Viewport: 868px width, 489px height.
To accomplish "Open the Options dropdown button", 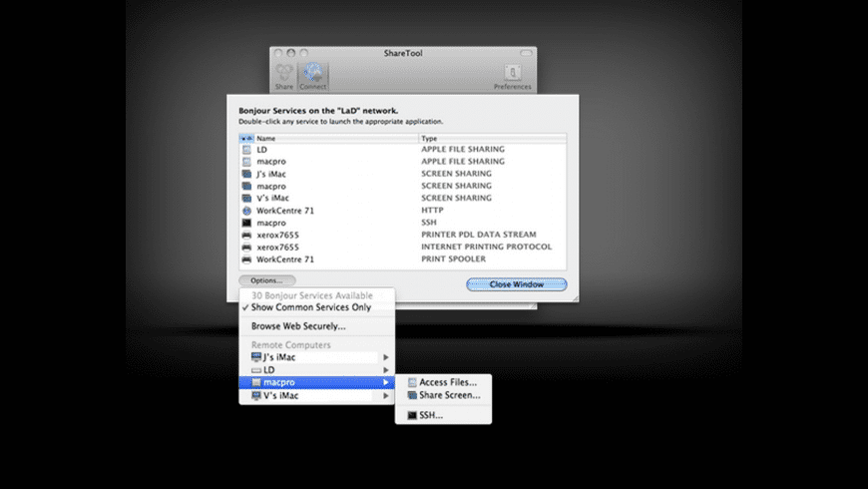I will tap(267, 280).
